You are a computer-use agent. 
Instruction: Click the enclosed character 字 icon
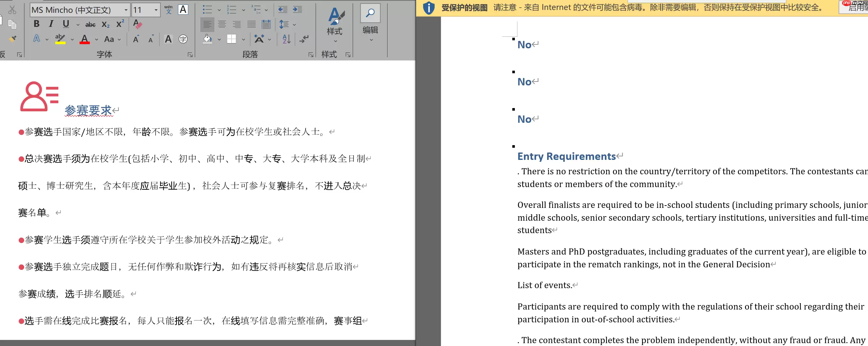click(x=183, y=39)
